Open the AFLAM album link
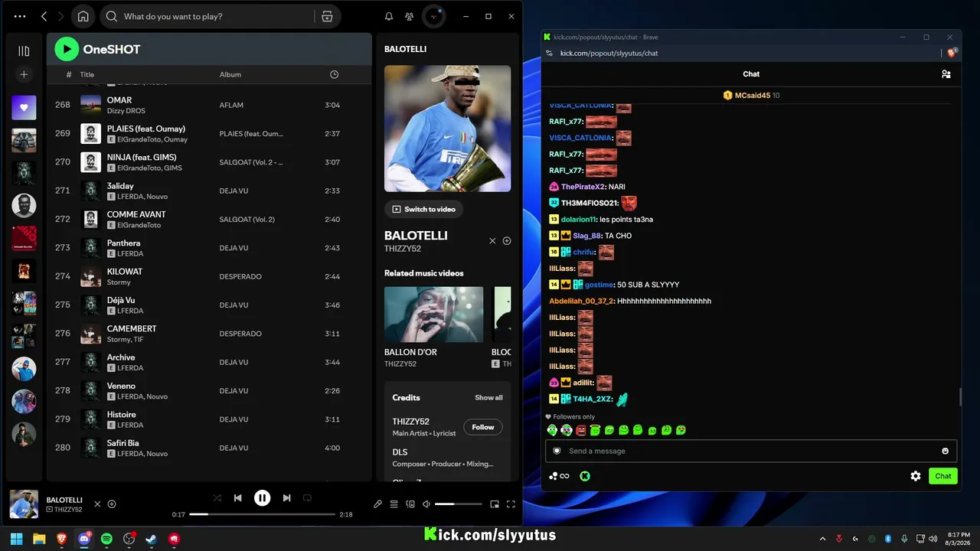This screenshot has width=980, height=551. click(x=231, y=105)
